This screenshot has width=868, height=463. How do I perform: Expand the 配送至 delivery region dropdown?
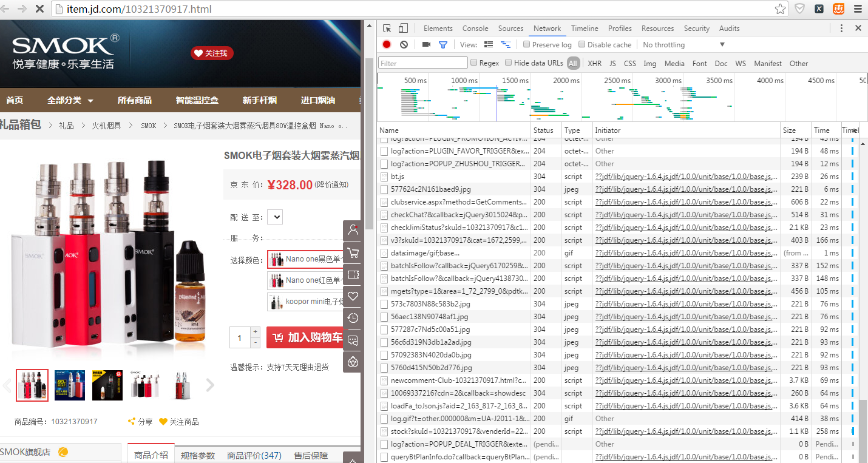pos(275,217)
